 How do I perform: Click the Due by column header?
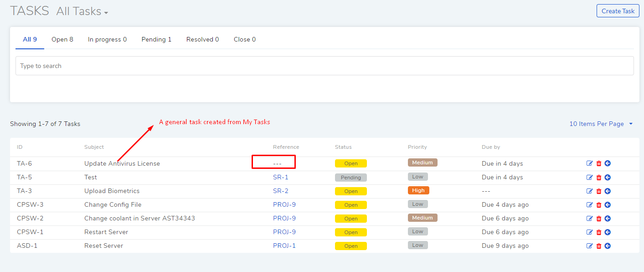point(491,147)
